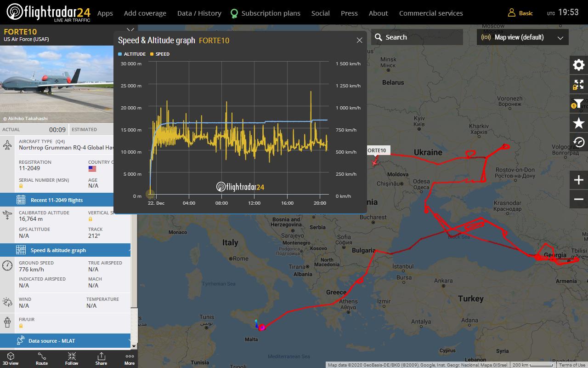Open Map view (default) dropdown

523,37
